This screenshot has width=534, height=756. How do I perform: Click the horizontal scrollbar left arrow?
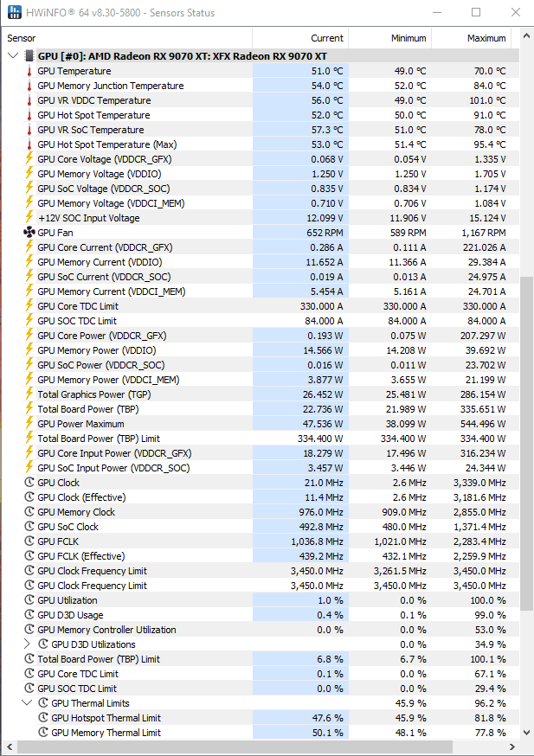9,748
